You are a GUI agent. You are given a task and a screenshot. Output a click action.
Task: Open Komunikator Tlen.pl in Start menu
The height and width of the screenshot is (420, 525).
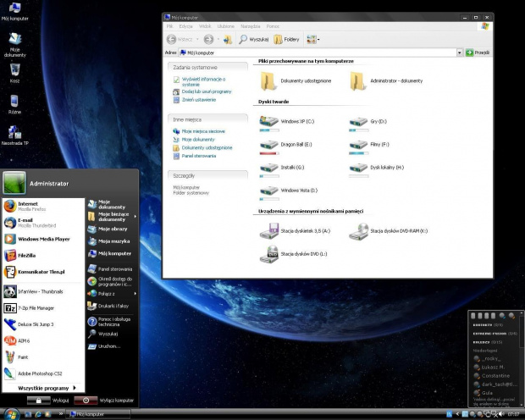point(43,272)
